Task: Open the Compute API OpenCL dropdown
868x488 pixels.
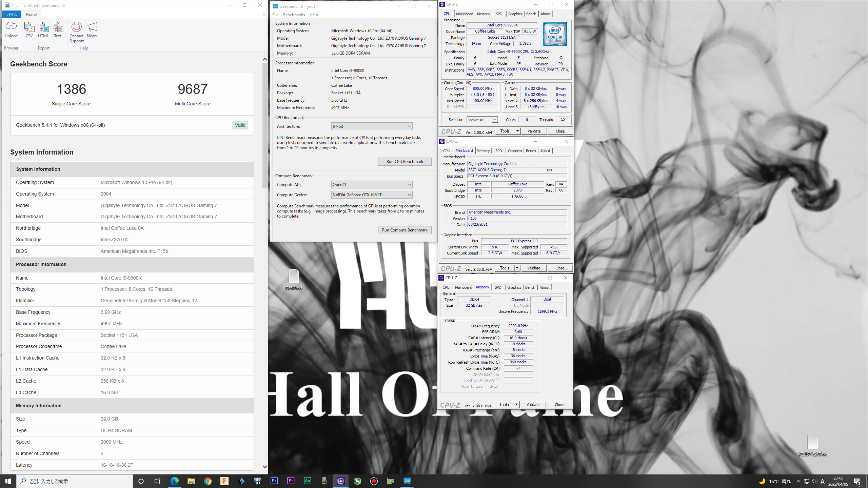Action: pyautogui.click(x=372, y=185)
